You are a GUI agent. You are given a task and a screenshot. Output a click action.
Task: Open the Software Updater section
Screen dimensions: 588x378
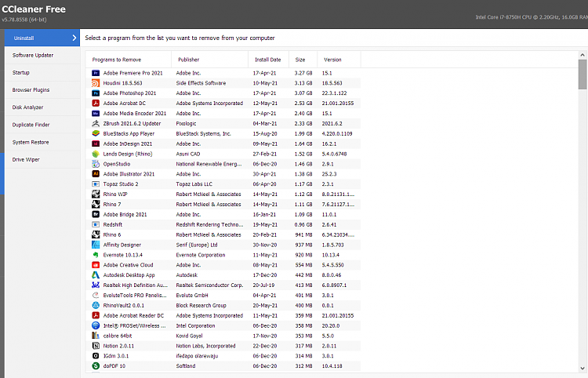pyautogui.click(x=42, y=55)
